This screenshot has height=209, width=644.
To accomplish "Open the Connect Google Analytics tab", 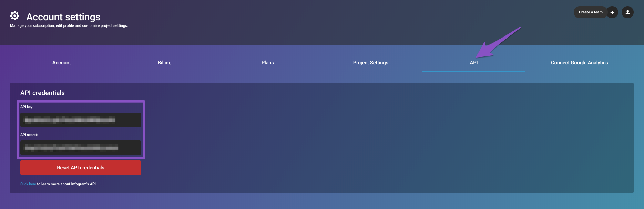I will [579, 63].
